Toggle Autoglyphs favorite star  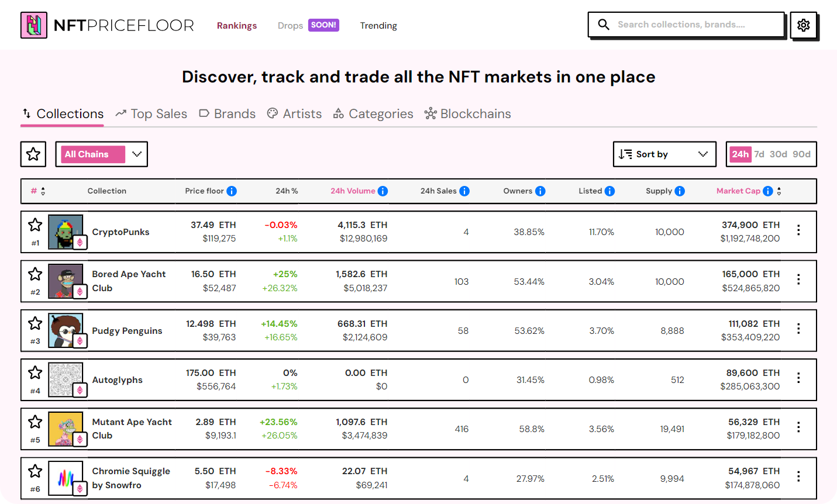(35, 372)
